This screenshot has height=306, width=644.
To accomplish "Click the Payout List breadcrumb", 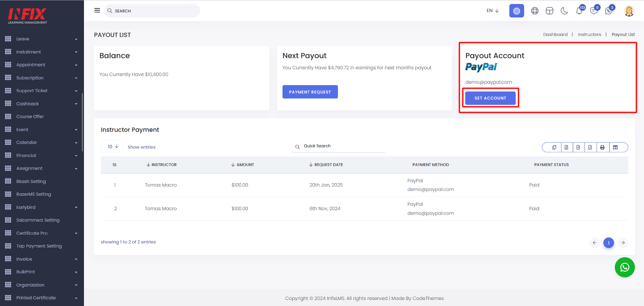I will [623, 35].
